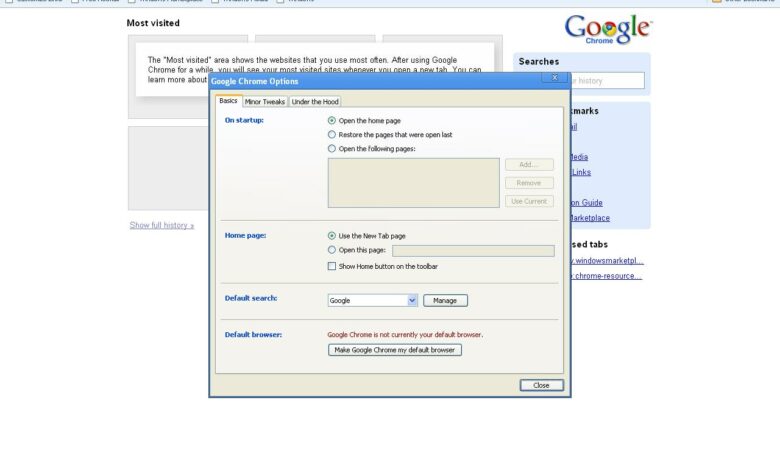Expand the Default search dropdown arrow
The width and height of the screenshot is (780, 470).
coord(412,300)
